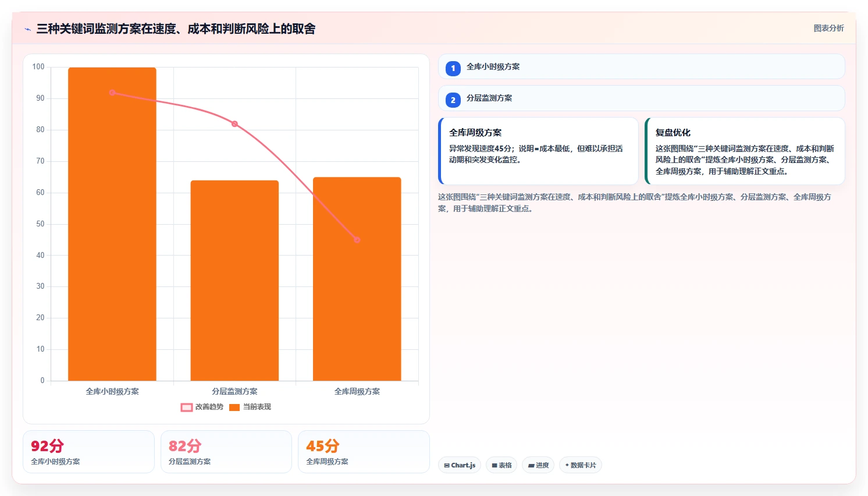868x496 pixels.
Task: Click x-axis label 分层监测方案
Action: [234, 391]
